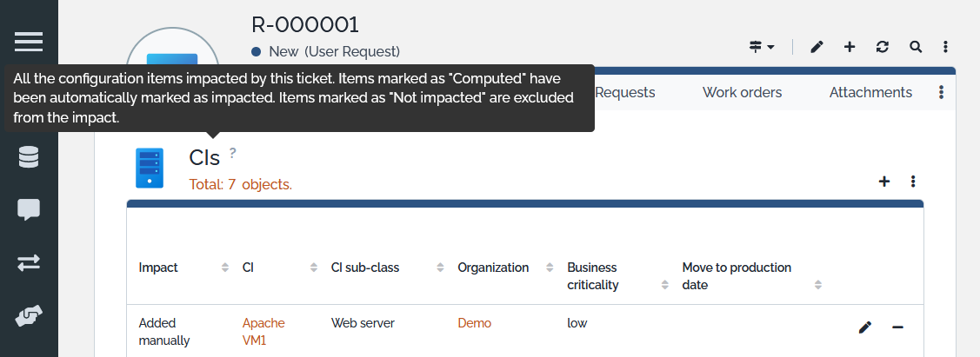Open the Apache VM1 link
Viewport: 980px width, 357px height.
point(263,332)
